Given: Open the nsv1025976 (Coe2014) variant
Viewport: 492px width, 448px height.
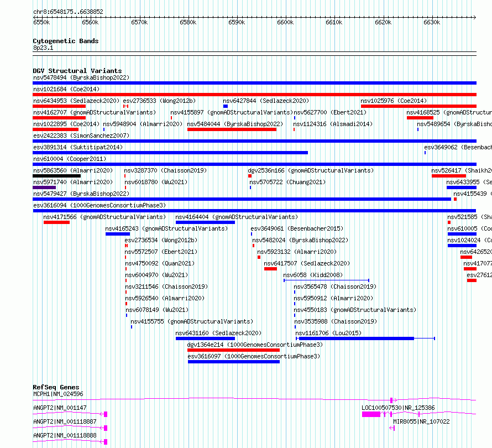Looking at the screenshot, I should tap(394, 101).
